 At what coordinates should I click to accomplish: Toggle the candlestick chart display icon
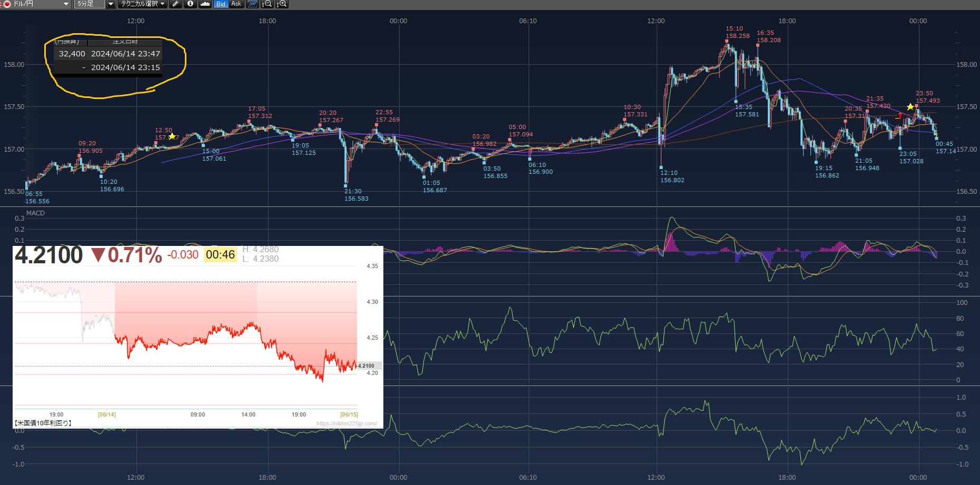(x=252, y=4)
